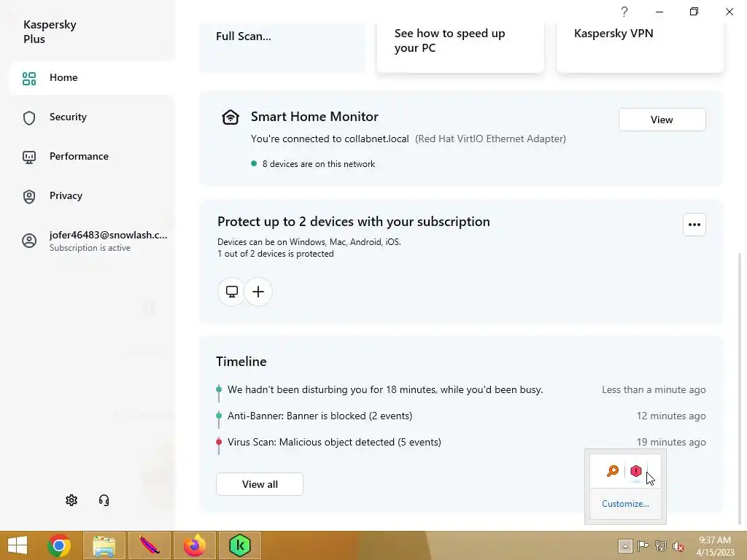Click the Kaspersky taskbar icon

(239, 545)
